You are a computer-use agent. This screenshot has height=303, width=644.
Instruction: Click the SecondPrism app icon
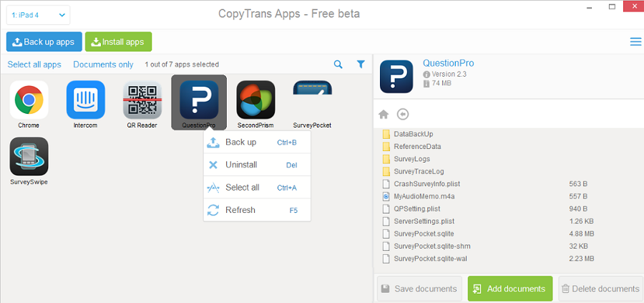[255, 100]
